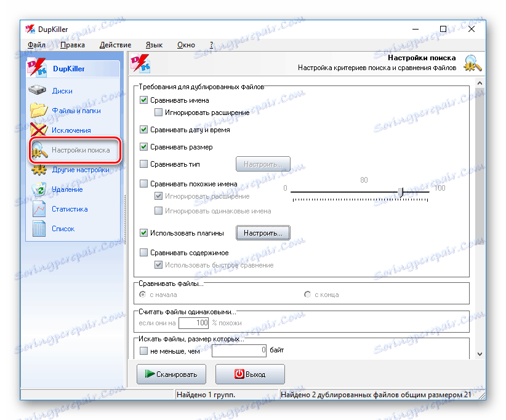
Task: Click Игнорировать одинаковые имена checkbox
Action: [158, 211]
